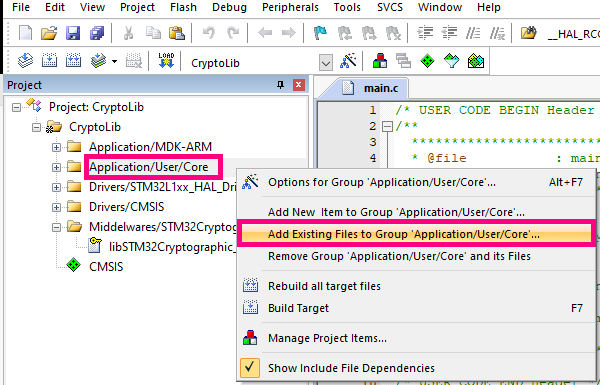Unindent the selected lines

pos(449,33)
